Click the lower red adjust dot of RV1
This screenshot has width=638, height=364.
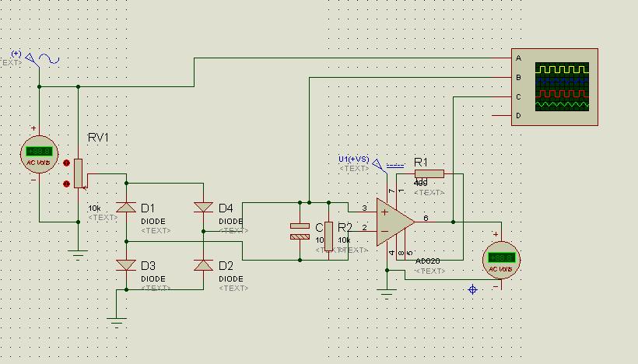[67, 184]
